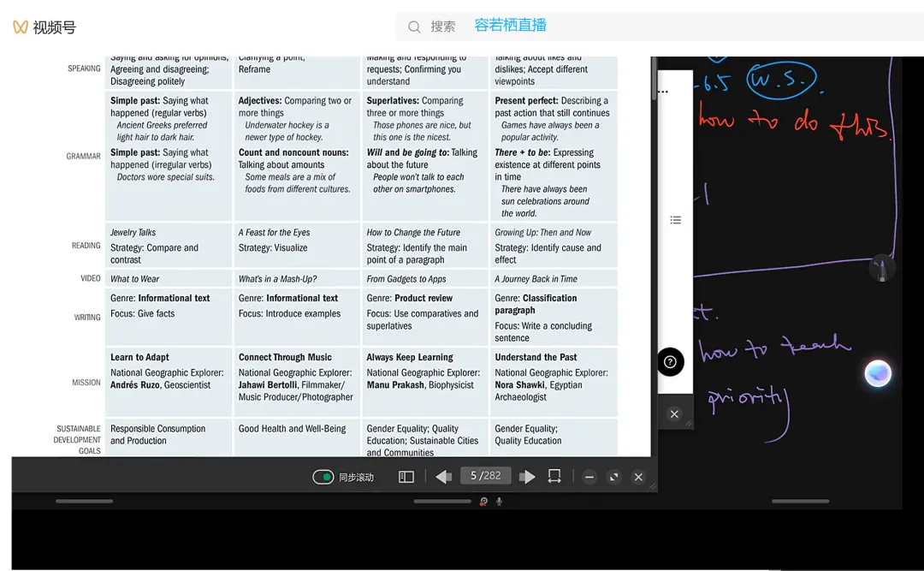This screenshot has height=571, width=924.
Task: Click 'A Feast for the Eyes' text
Action: click(274, 232)
